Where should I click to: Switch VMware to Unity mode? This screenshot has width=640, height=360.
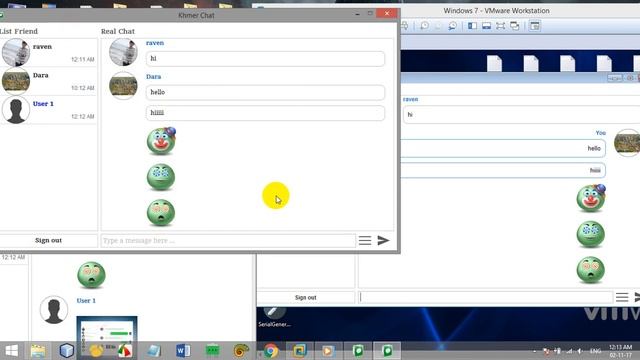coord(515,26)
